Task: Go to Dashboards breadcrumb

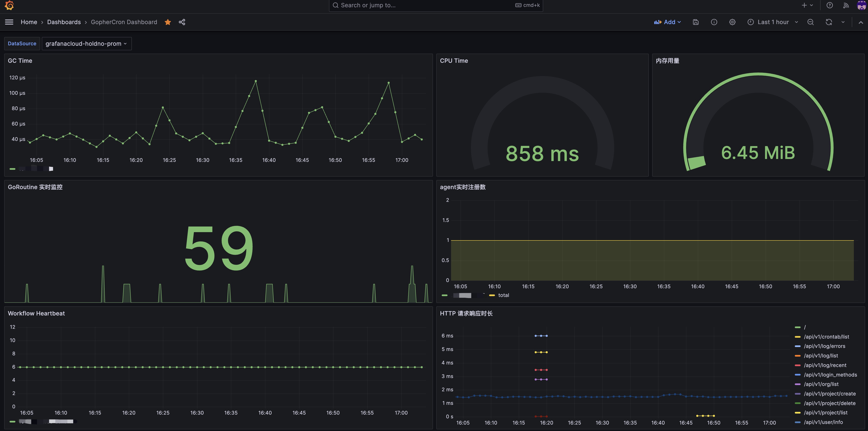Action: 64,22
